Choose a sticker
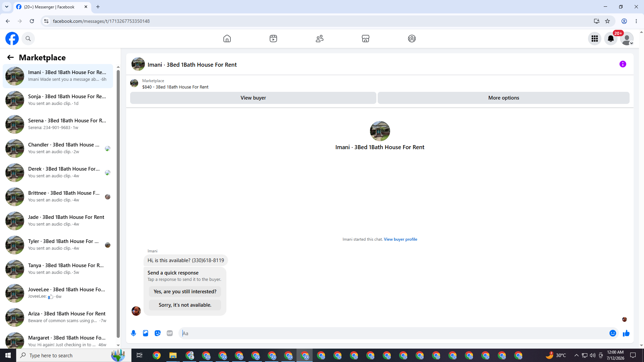 [158, 333]
